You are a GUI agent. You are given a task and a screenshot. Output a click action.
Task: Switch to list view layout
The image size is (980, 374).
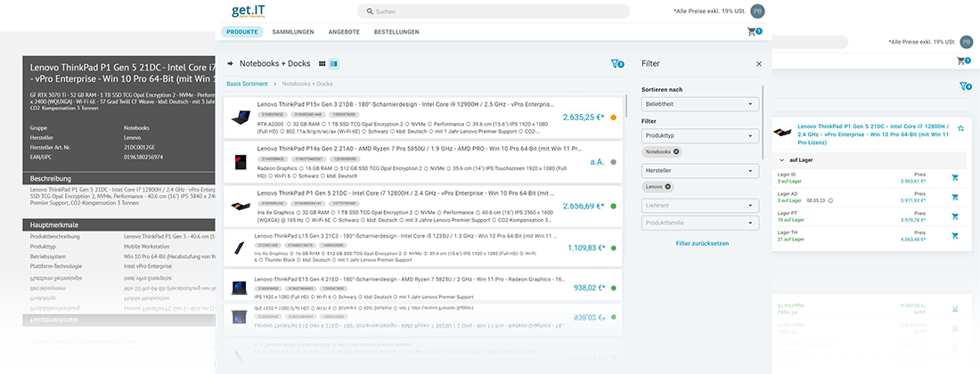[334, 64]
